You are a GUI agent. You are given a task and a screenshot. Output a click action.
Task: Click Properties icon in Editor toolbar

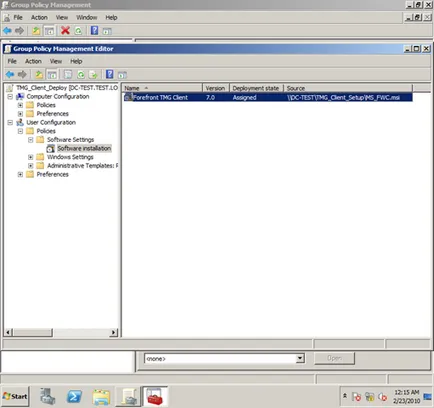[x=68, y=74]
